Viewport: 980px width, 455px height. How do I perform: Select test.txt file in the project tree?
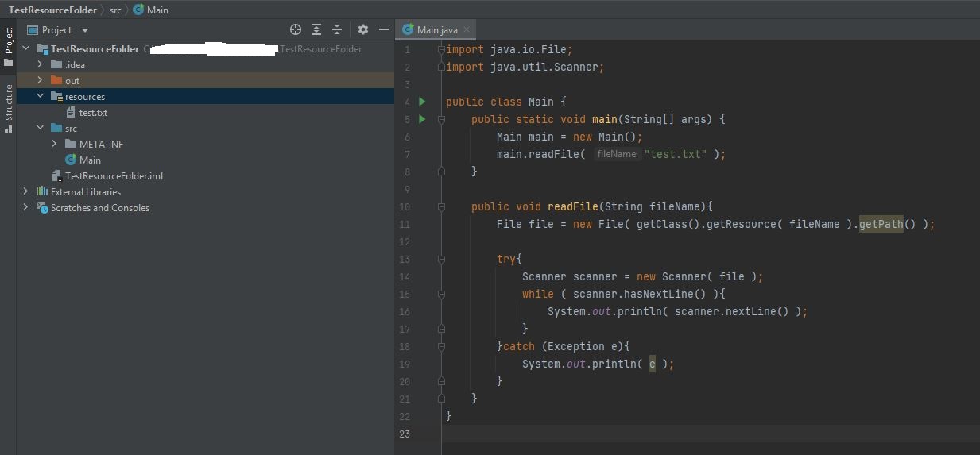(x=205, y=112)
